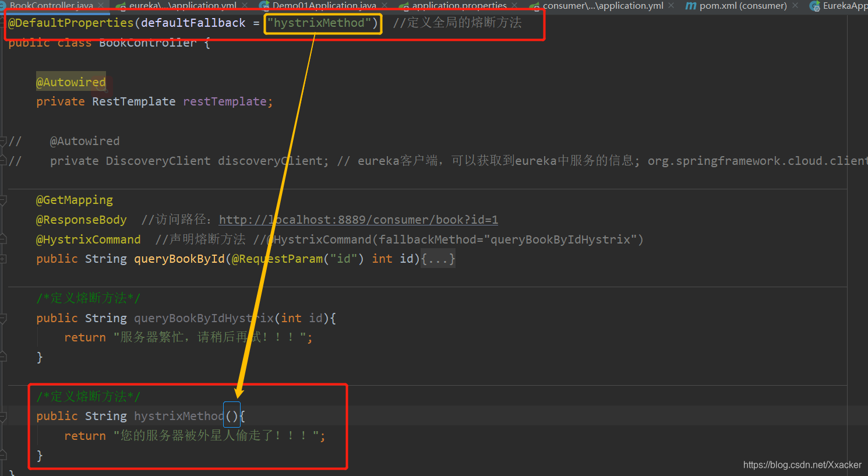
Task: Close the eureka application.yml tab
Action: click(244, 5)
